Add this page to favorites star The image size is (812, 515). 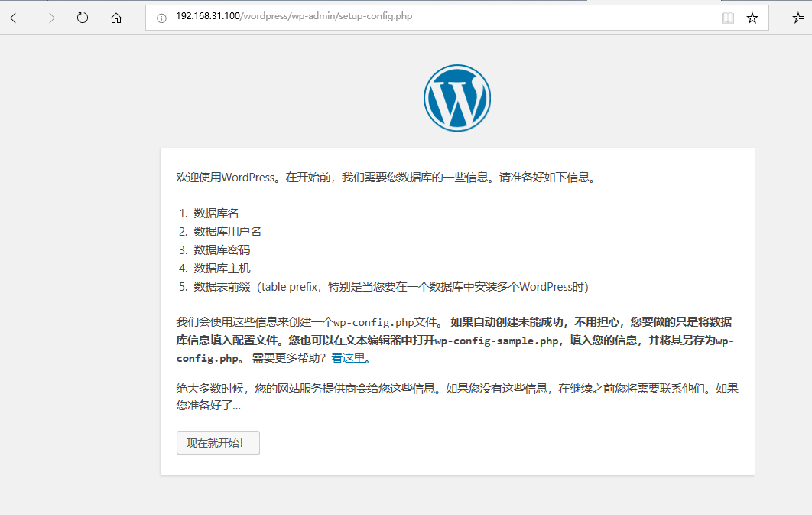click(752, 18)
